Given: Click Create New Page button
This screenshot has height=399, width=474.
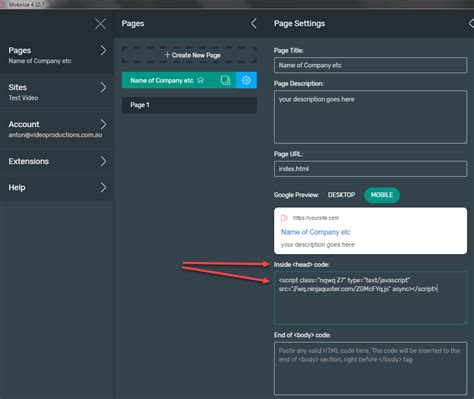Looking at the screenshot, I should (x=189, y=55).
